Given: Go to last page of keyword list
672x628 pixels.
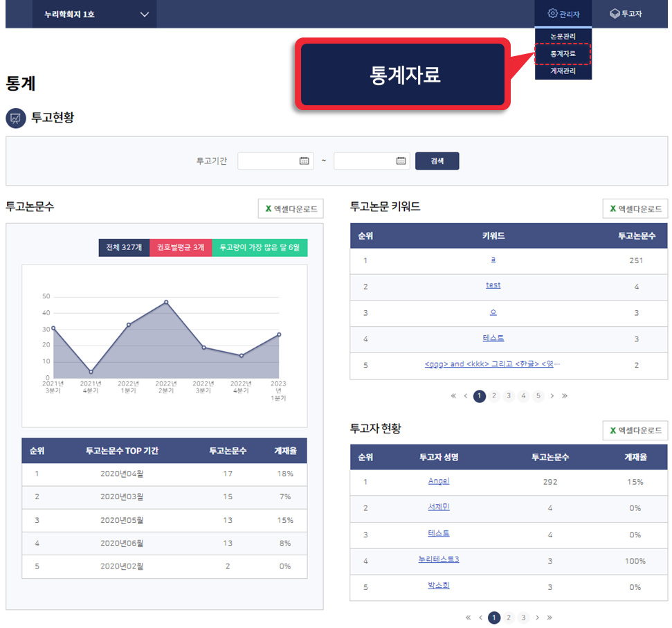Looking at the screenshot, I should [x=565, y=396].
